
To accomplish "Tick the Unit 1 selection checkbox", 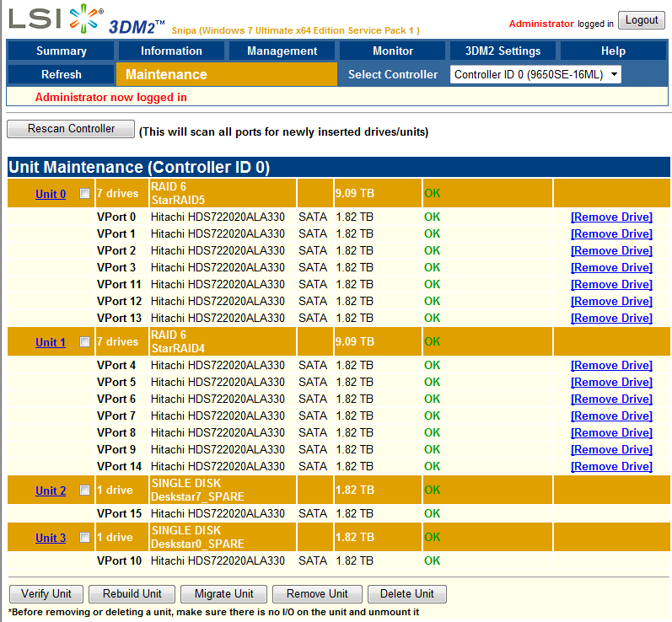I will click(84, 342).
